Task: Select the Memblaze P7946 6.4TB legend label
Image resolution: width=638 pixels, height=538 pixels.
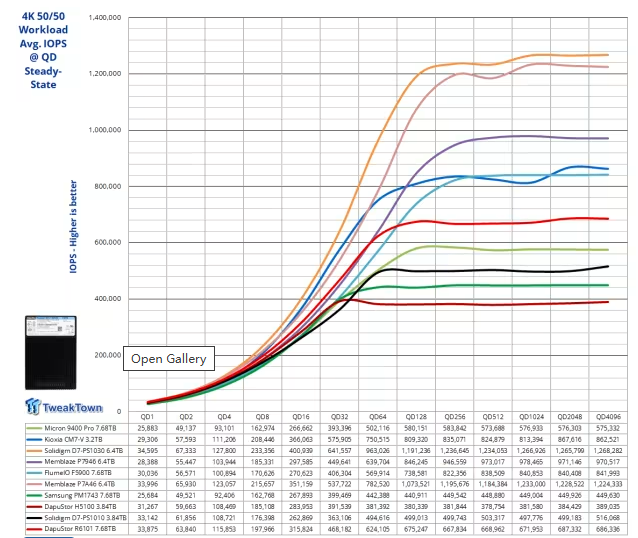Action: 79,462
